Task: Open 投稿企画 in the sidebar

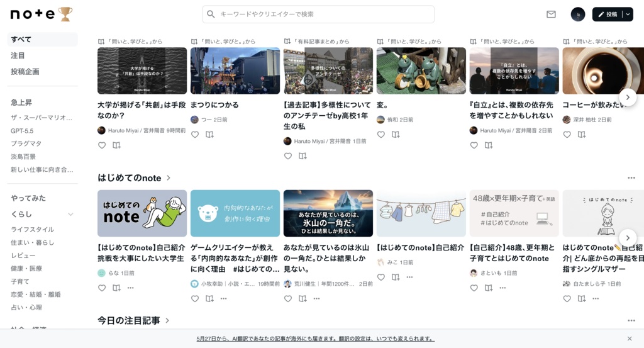Action: [25, 72]
